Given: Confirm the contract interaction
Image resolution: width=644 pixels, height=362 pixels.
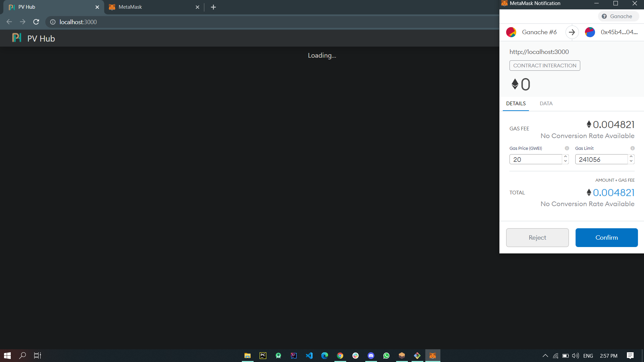Looking at the screenshot, I should (x=606, y=237).
